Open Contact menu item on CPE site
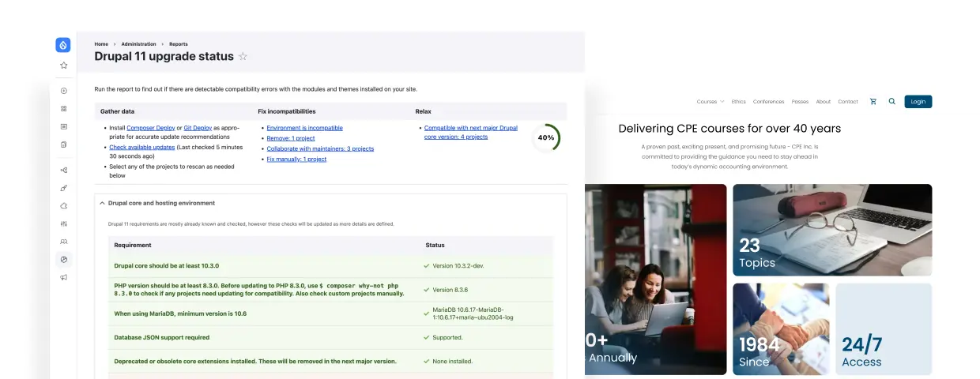The image size is (980, 379). (848, 102)
